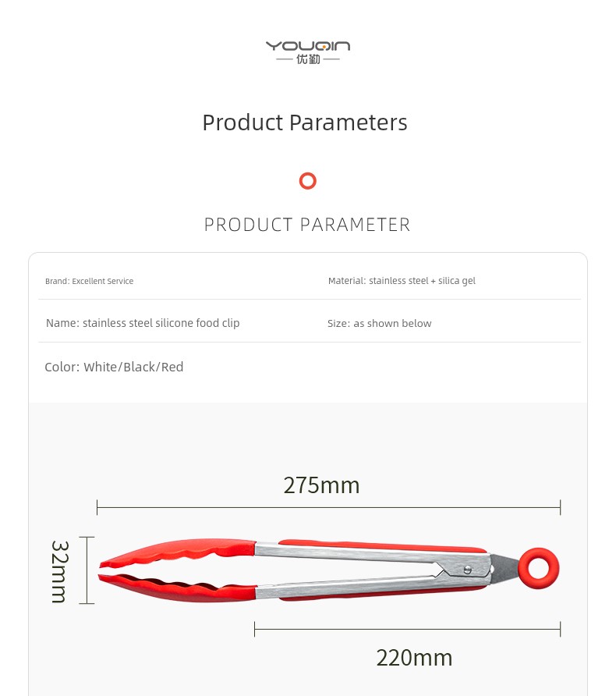The image size is (616, 696).
Task: Select the "PRODUCT PARAMETER" subtitle
Action: pos(307,225)
